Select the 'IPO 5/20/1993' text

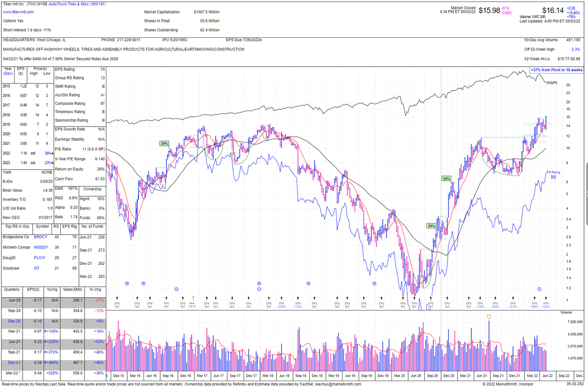pyautogui.click(x=175, y=40)
